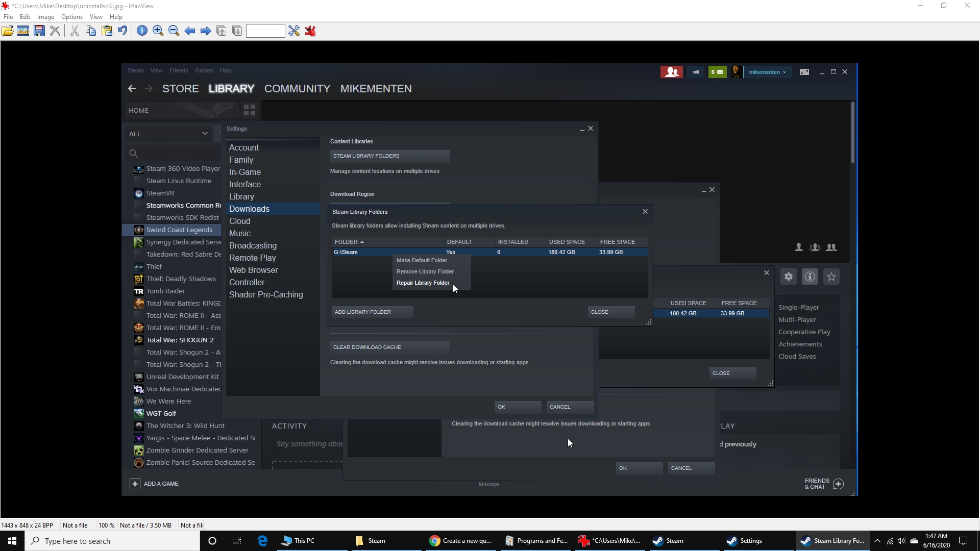Image resolution: width=980 pixels, height=551 pixels.
Task: Click the library grid view icon beside HOME
Action: tap(250, 110)
